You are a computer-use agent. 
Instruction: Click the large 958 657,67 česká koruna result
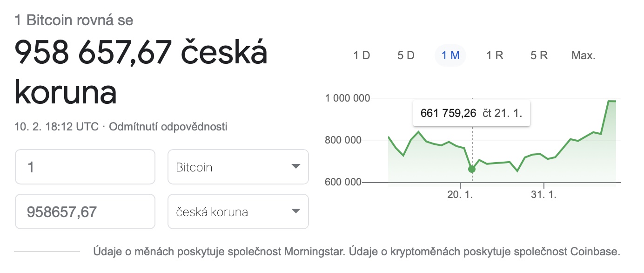[141, 72]
